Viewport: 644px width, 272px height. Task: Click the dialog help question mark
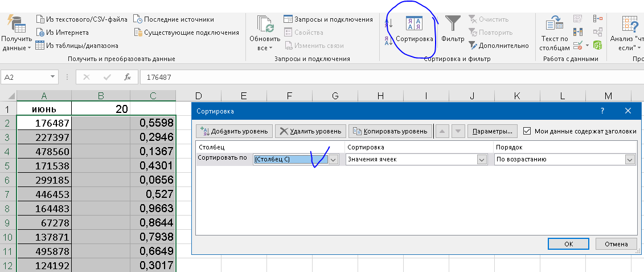click(602, 111)
